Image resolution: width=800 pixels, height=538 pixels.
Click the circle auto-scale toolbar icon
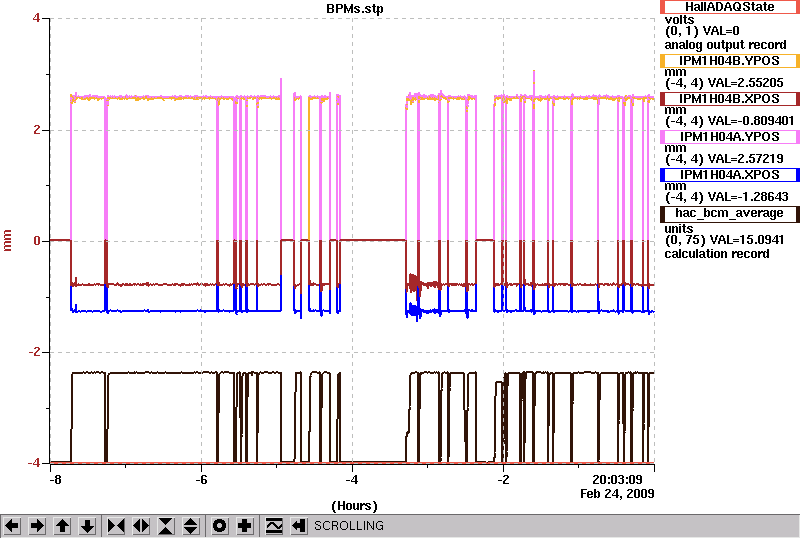point(220,526)
